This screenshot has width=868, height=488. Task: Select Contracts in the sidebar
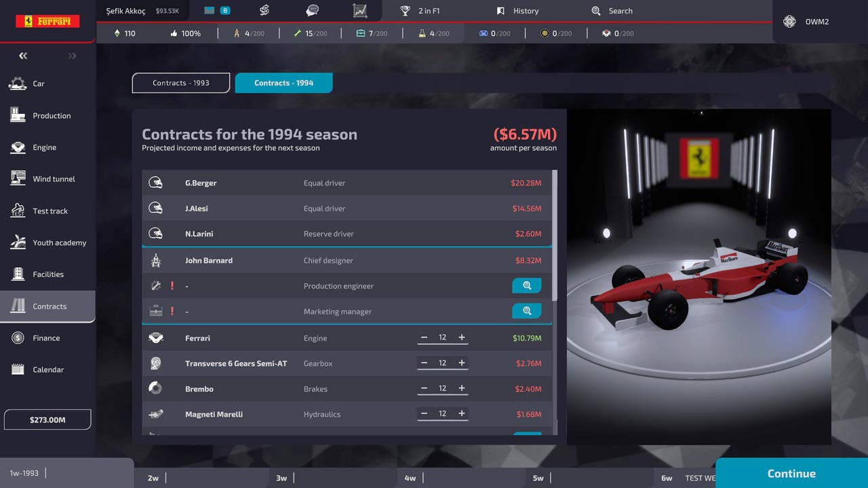(x=47, y=306)
